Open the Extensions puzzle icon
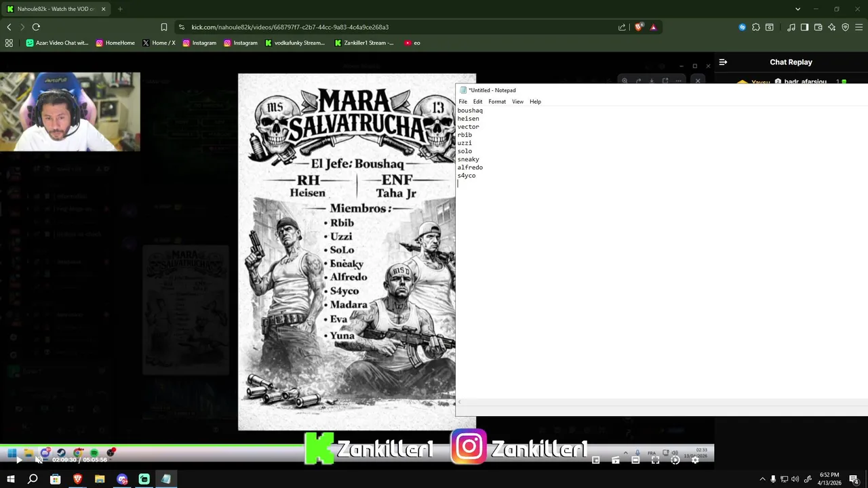Screen dimensions: 868x488 [x=756, y=27]
